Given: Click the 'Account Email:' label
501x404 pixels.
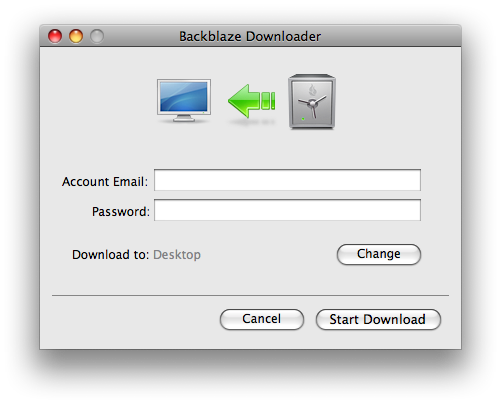Looking at the screenshot, I should point(105,182).
